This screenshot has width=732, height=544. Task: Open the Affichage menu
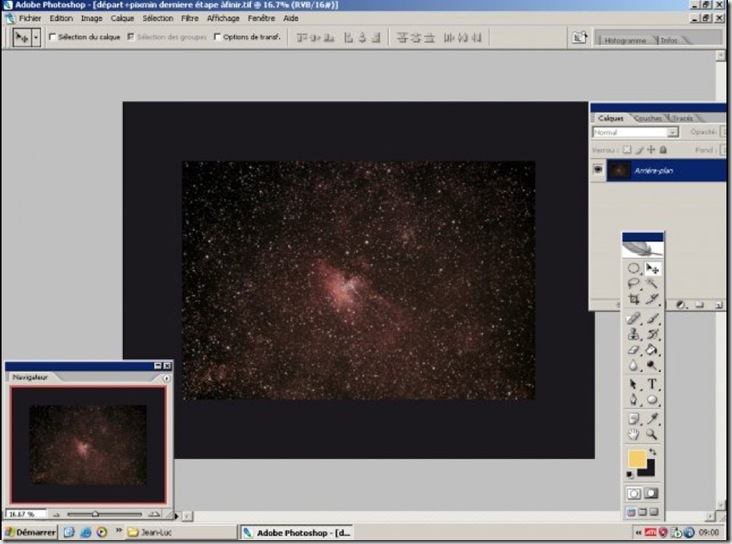[223, 18]
